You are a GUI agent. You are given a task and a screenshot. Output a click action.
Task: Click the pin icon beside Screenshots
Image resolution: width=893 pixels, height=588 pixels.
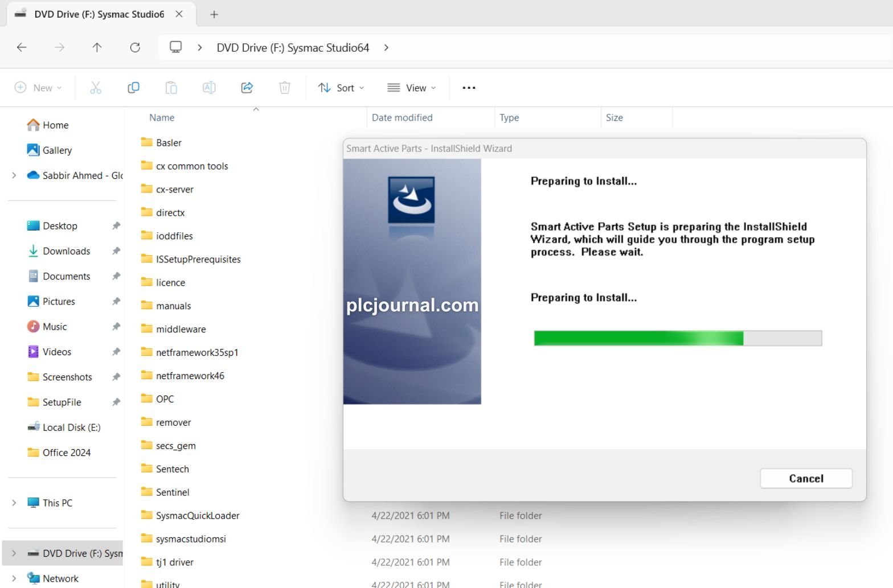[x=116, y=377]
